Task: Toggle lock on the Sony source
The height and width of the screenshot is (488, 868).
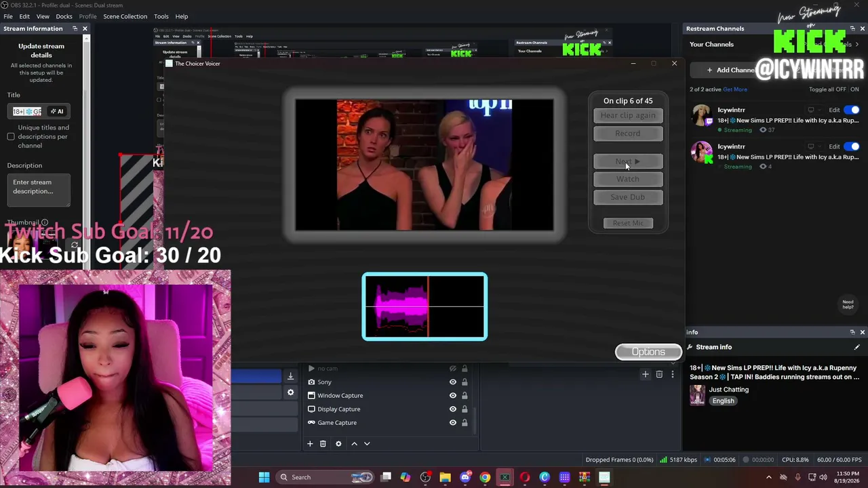Action: (x=465, y=382)
